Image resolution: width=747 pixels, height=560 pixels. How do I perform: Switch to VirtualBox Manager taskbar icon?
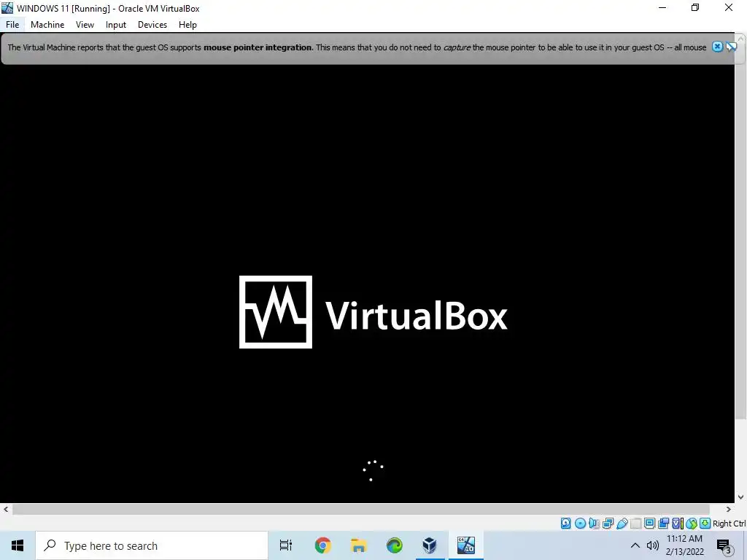430,545
